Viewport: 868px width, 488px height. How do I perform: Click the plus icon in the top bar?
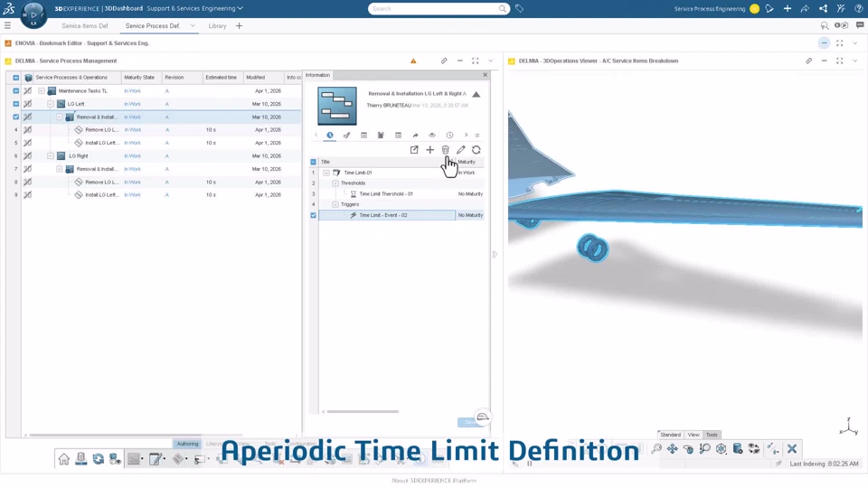[x=788, y=8]
